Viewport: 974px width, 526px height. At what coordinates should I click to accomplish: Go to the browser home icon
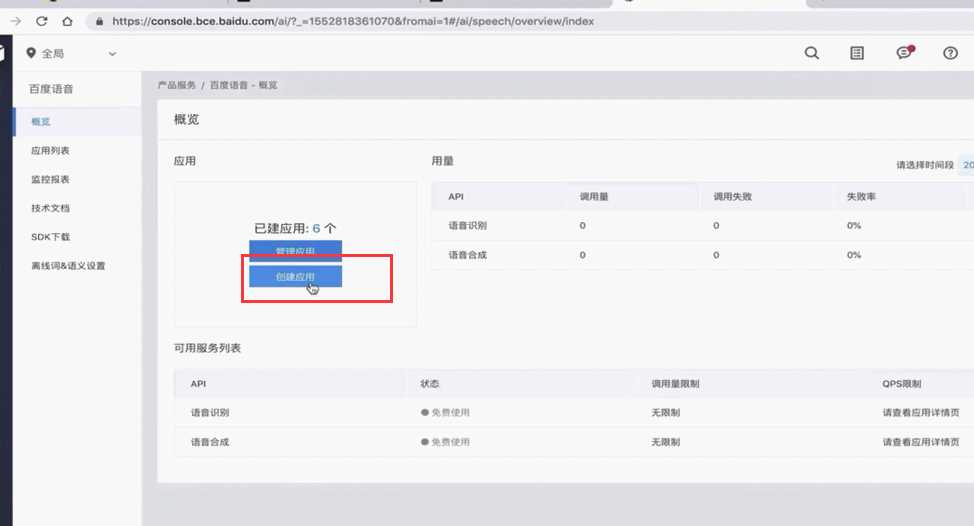(67, 21)
